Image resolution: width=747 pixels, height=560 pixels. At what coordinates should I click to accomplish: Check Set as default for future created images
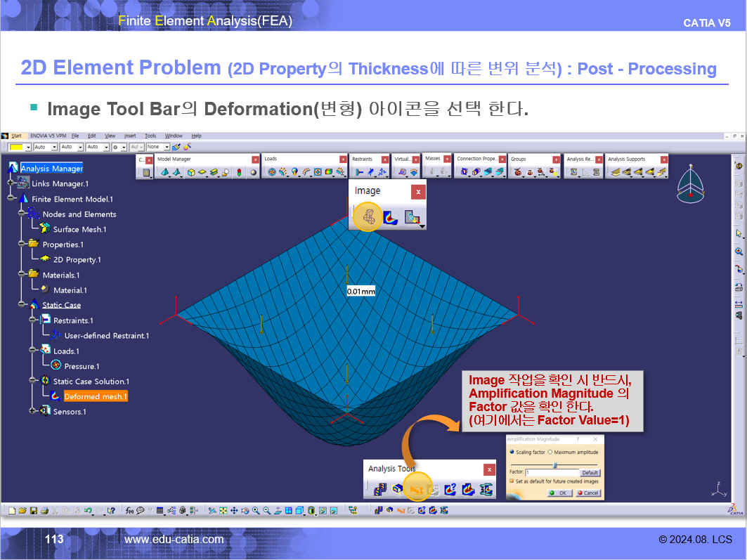click(x=511, y=481)
